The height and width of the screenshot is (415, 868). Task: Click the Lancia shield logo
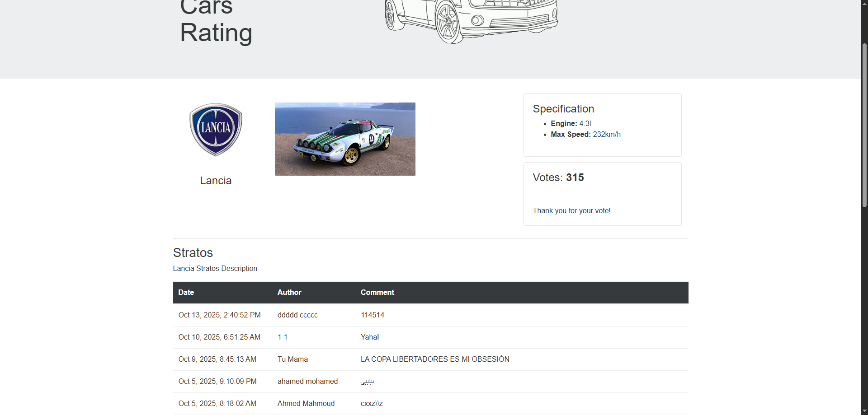pyautogui.click(x=216, y=130)
